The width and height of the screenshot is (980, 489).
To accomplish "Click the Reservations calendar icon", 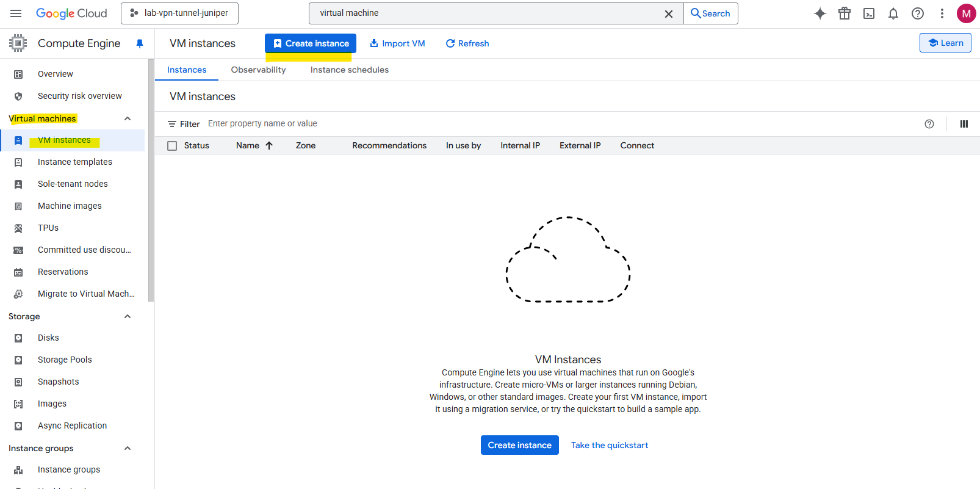I will 18,272.
